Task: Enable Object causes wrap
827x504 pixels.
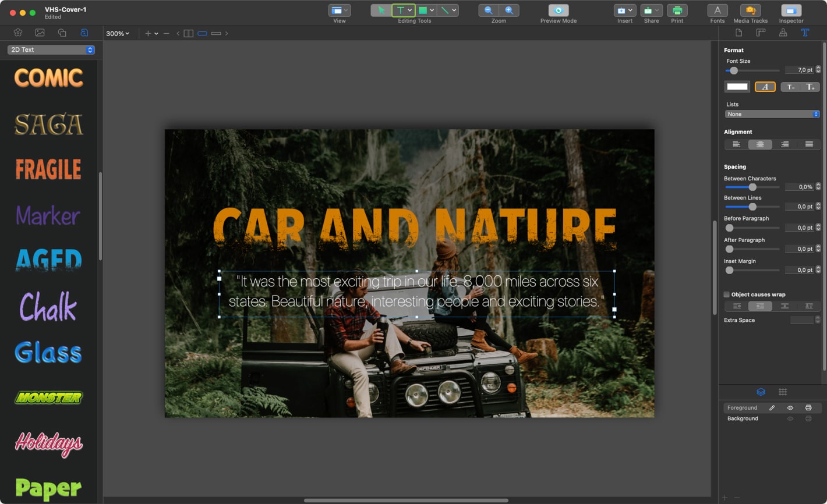Action: 727,294
